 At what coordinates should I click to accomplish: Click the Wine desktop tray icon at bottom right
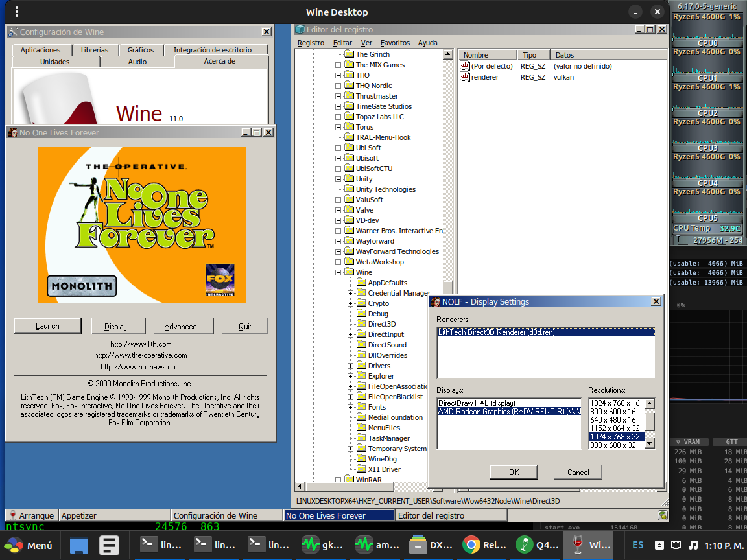point(662,515)
